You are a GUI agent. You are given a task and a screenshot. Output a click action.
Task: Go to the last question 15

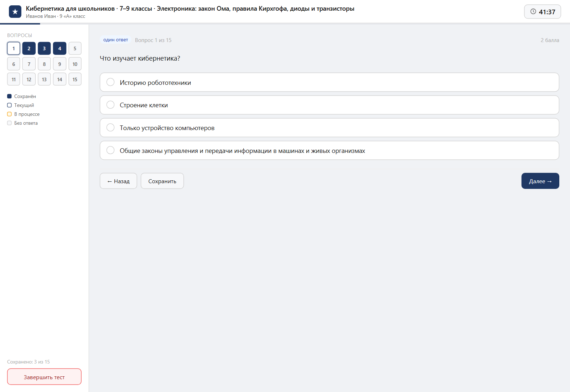[x=75, y=79]
